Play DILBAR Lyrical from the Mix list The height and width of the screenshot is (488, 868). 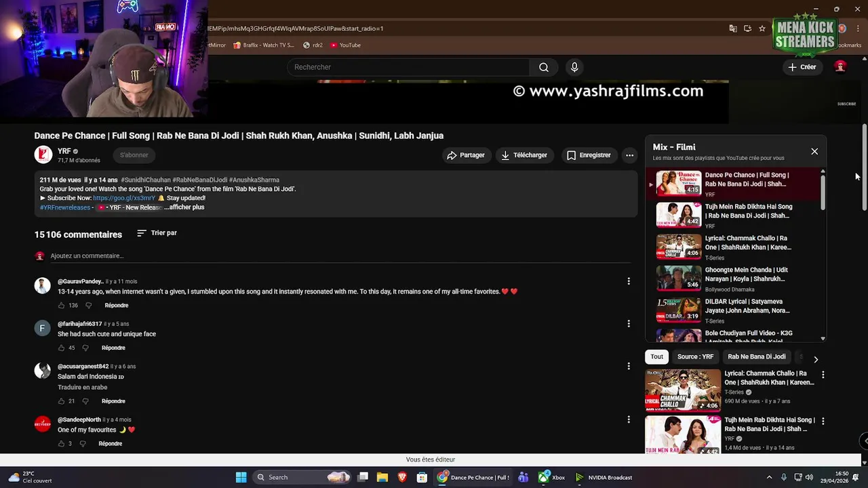[x=736, y=310]
